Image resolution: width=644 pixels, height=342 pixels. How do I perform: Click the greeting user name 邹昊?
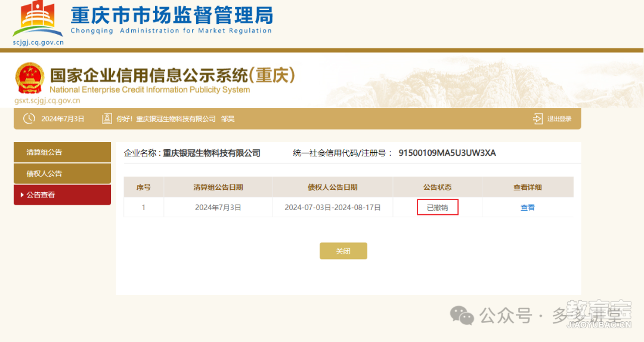pos(228,119)
